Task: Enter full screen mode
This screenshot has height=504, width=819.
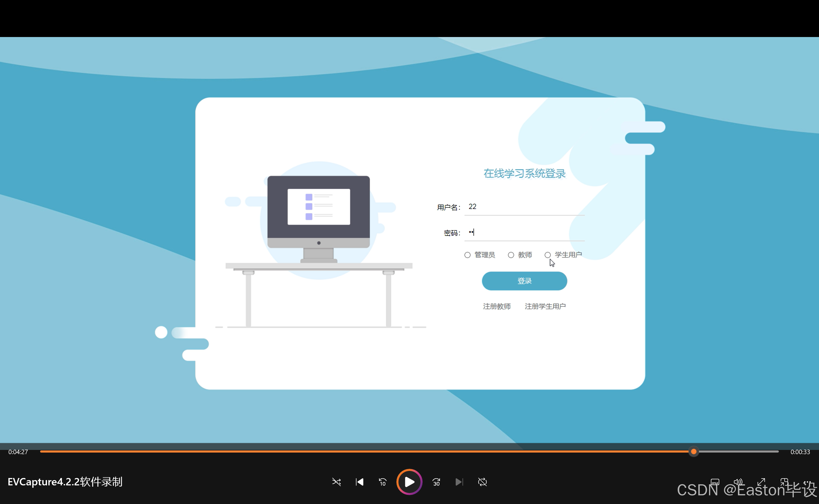Action: click(x=761, y=482)
